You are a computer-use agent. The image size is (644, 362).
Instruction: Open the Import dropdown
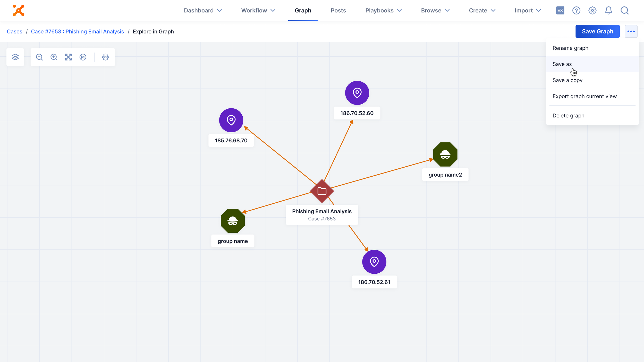528,11
